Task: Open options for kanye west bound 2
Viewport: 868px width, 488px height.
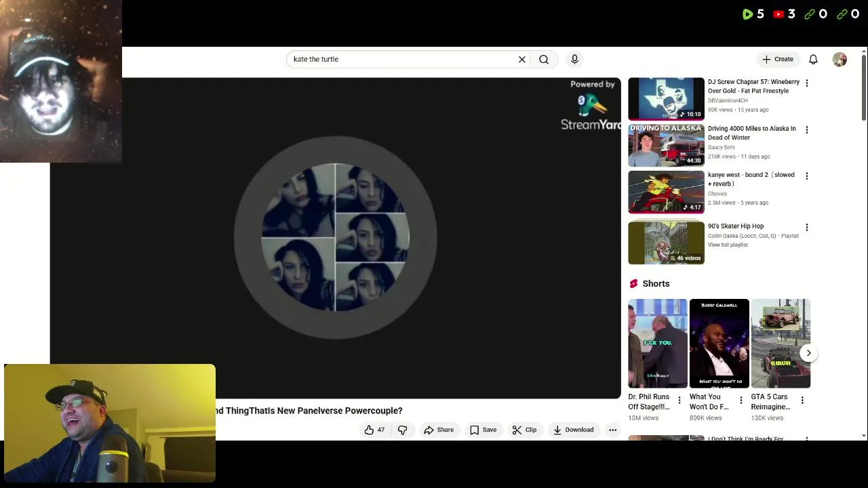Action: 806,176
